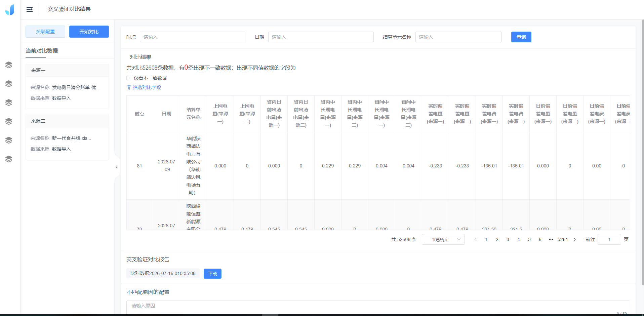Click the date cell 2026-07-09
This screenshot has width=644, height=316.
click(x=166, y=166)
